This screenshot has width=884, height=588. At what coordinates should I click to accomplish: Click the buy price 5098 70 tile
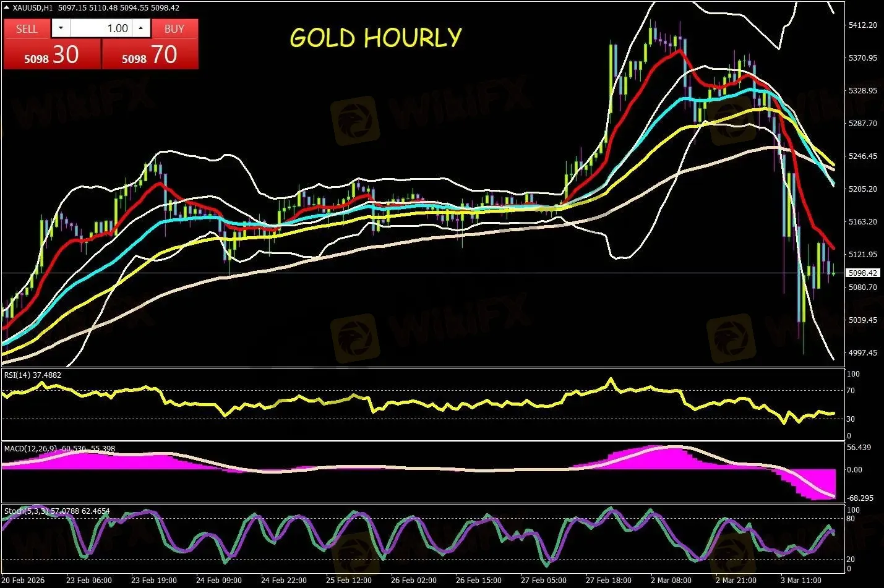[150, 54]
